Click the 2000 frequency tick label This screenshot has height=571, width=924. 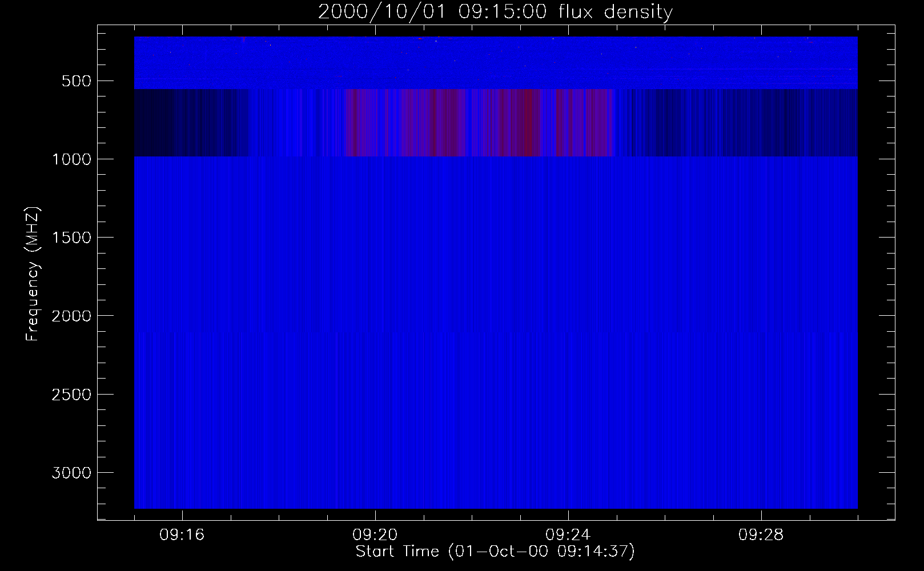pyautogui.click(x=71, y=316)
